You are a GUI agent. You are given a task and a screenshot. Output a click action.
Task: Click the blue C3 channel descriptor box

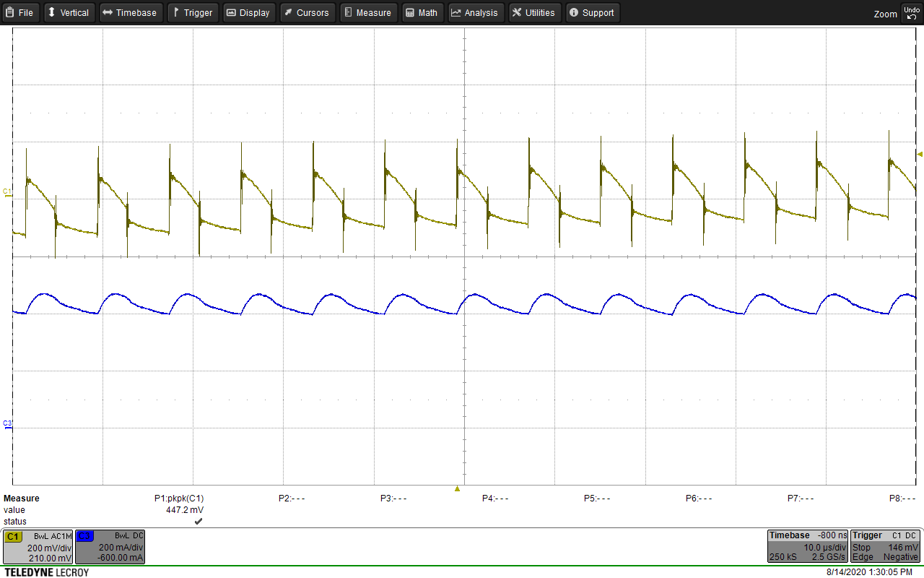coord(110,547)
